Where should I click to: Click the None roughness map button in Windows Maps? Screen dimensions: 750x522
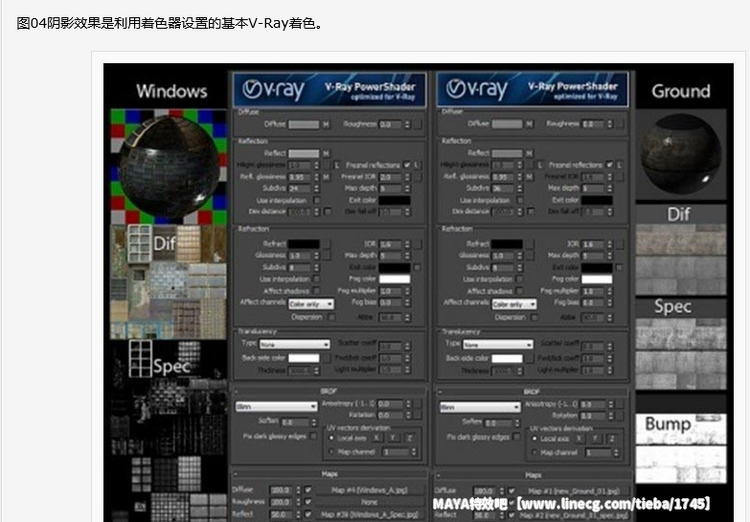[x=369, y=502]
